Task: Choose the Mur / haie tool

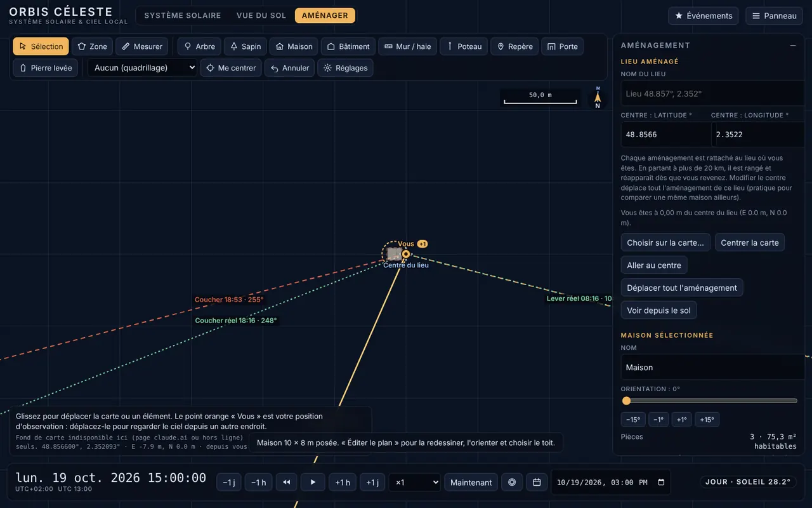Action: [x=408, y=46]
